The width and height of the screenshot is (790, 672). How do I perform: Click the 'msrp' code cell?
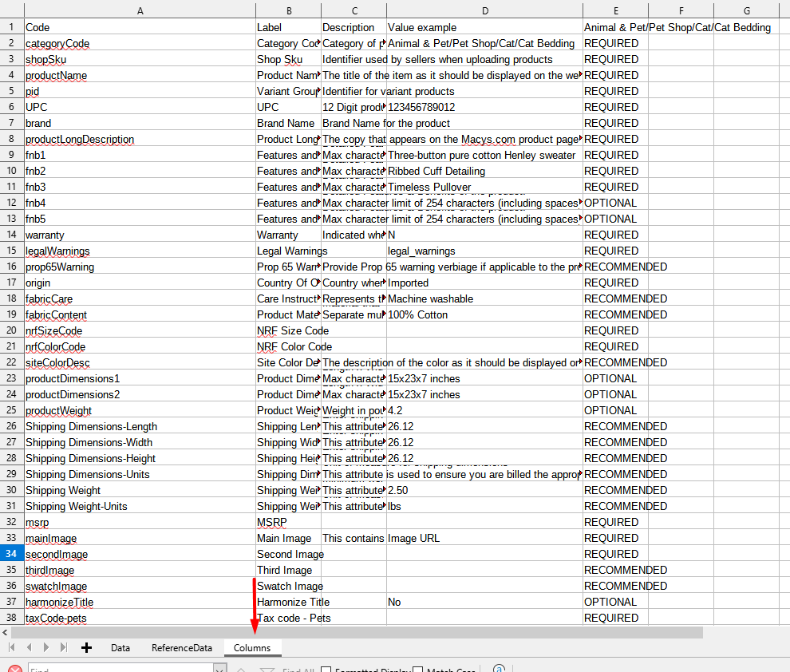(x=140, y=522)
